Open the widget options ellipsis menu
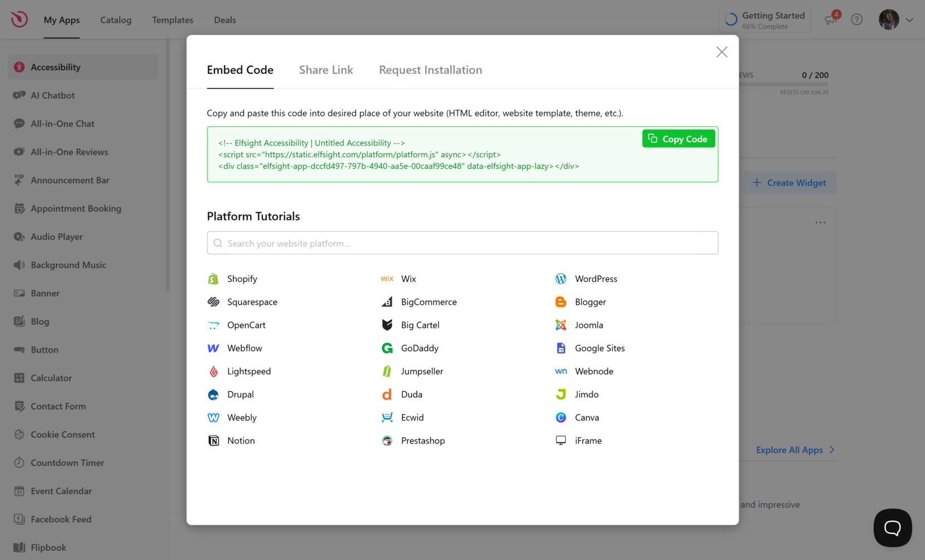Viewport: 925px width, 560px height. 820,222
